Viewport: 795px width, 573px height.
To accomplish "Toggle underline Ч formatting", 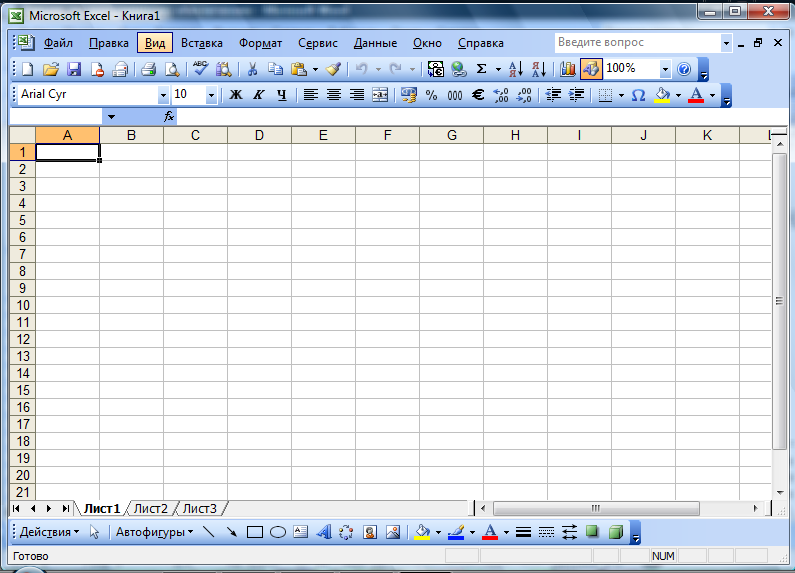I will tap(282, 95).
